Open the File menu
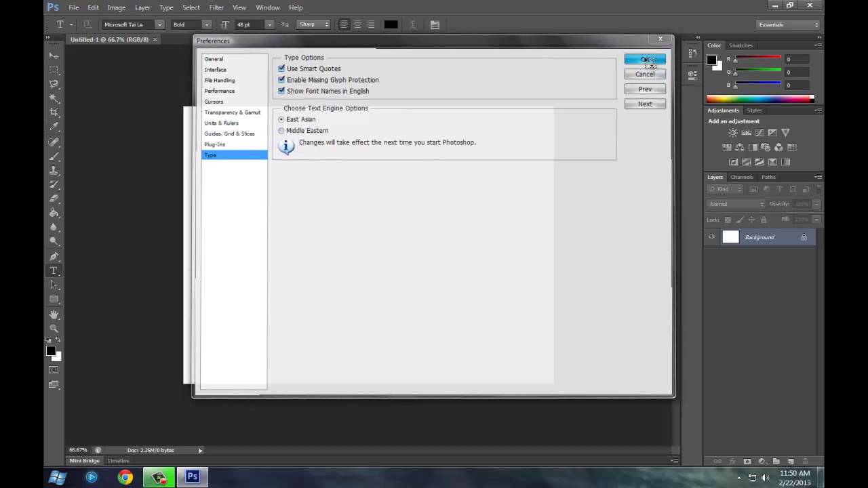 (x=73, y=7)
